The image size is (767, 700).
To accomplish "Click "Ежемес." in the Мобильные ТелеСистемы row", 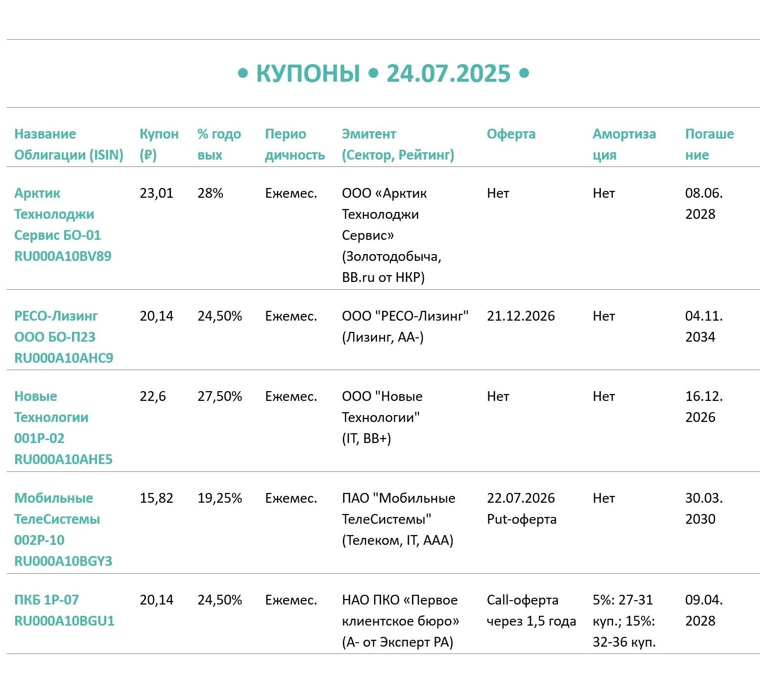I will 291,498.
